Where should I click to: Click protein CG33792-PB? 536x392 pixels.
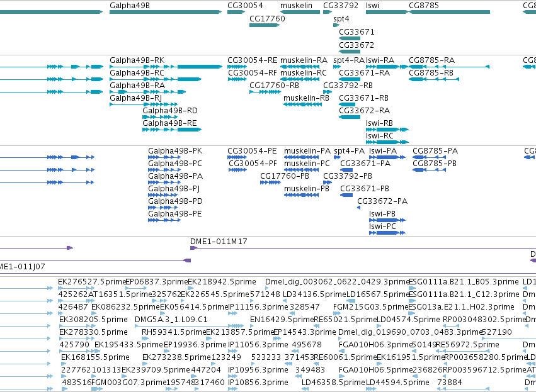pyautogui.click(x=348, y=176)
